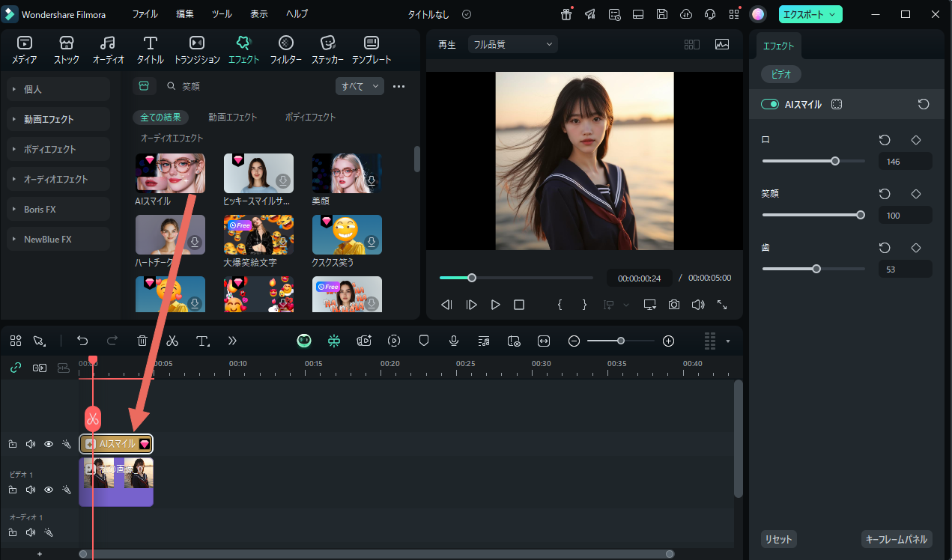952x560 pixels.
Task: Click the marker shield icon in timeline toolbar
Action: (x=424, y=341)
